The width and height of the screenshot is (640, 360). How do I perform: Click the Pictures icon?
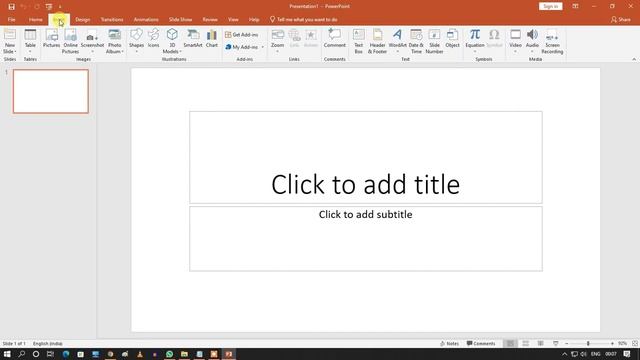pyautogui.click(x=51, y=39)
